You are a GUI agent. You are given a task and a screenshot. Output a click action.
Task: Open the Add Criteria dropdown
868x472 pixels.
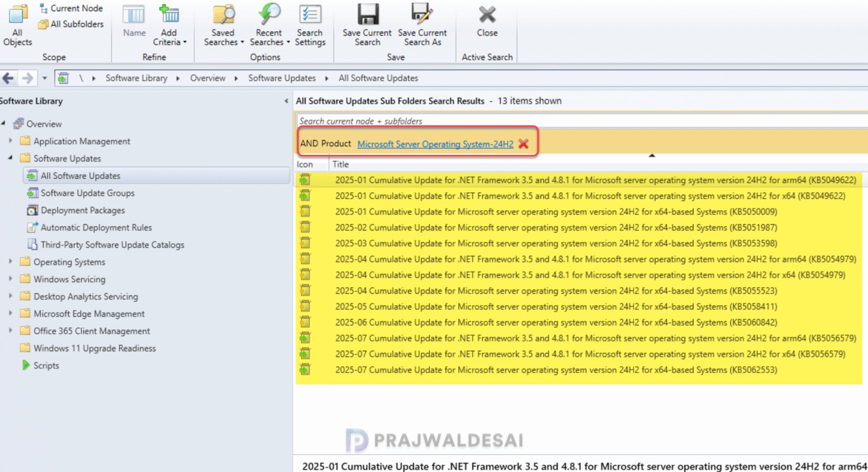pyautogui.click(x=169, y=25)
